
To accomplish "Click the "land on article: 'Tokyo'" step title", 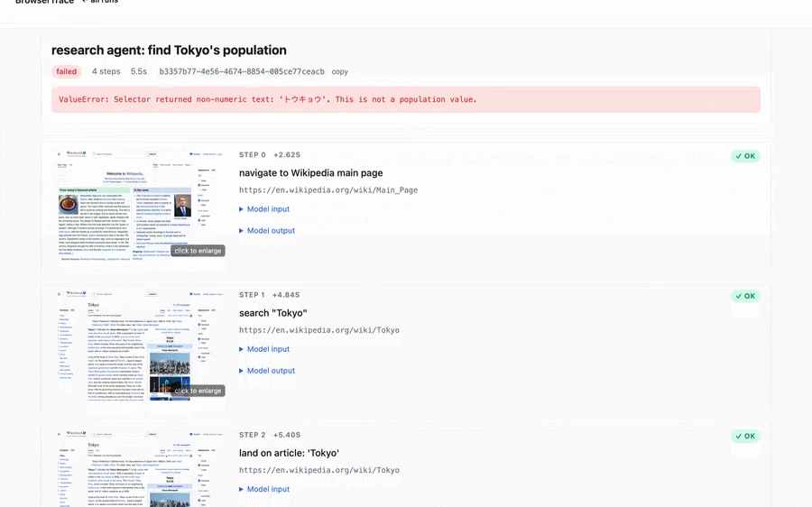I will pyautogui.click(x=289, y=453).
